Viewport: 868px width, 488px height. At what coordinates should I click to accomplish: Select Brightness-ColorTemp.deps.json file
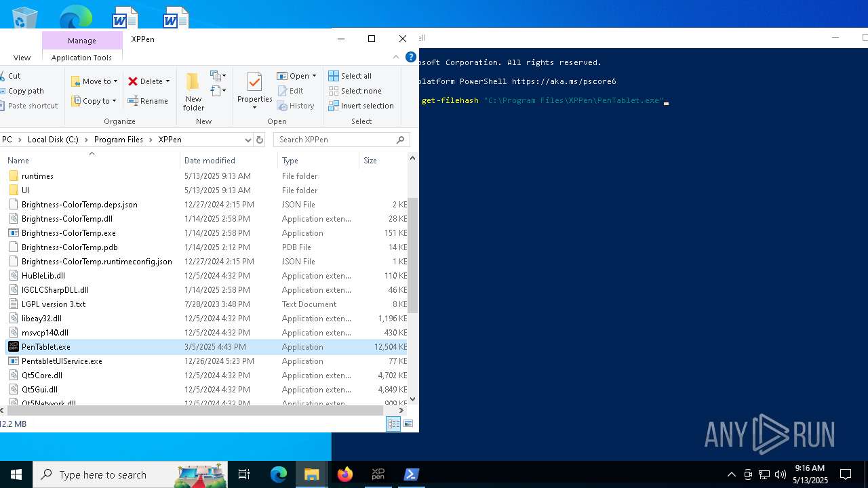79,205
